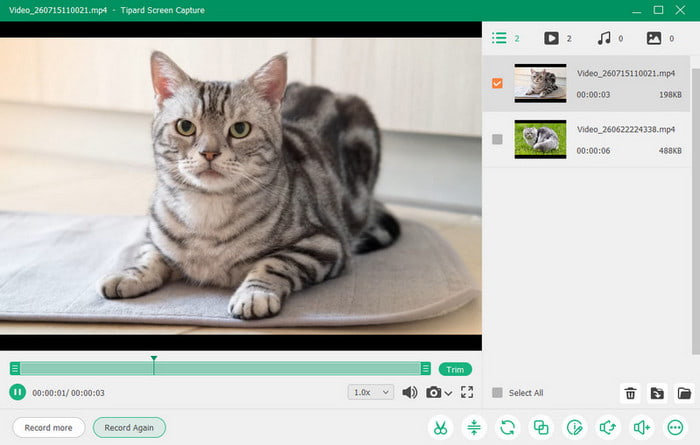The height and width of the screenshot is (445, 700).
Task: Click the playhead marker on timeline
Action: [154, 358]
